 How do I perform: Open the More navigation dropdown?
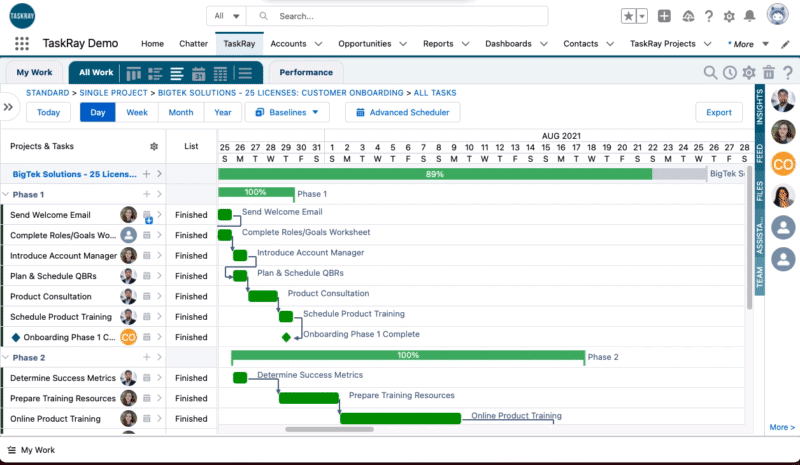pos(748,44)
